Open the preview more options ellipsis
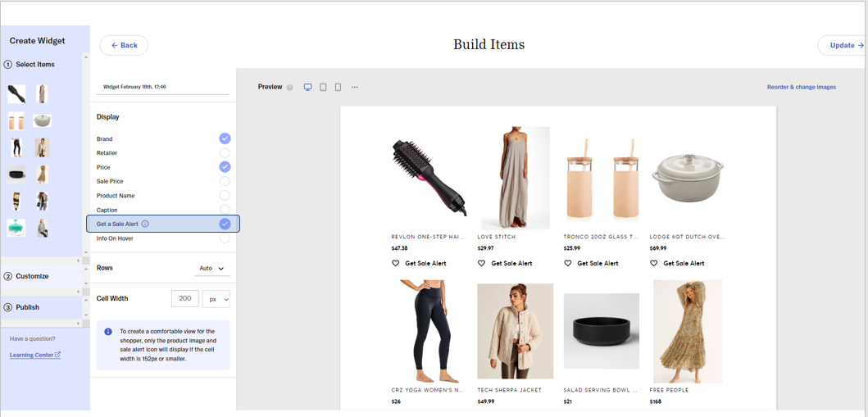Viewport: 868px width, 417px height. [x=355, y=87]
